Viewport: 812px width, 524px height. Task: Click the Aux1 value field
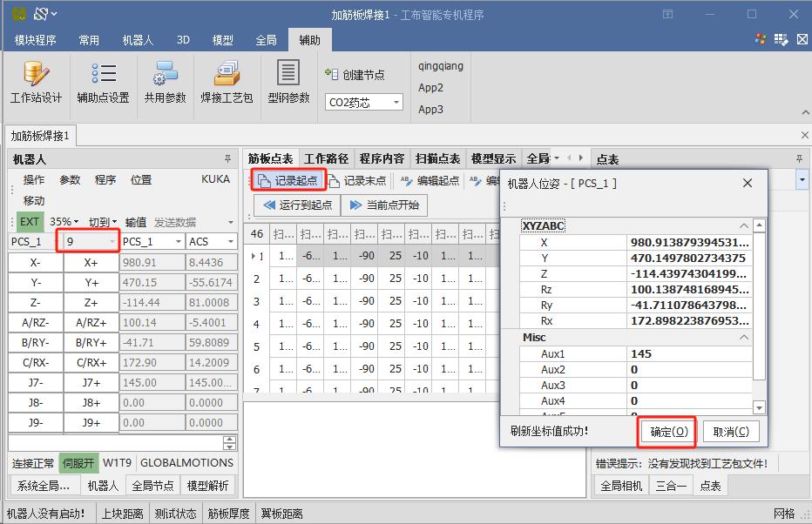688,354
